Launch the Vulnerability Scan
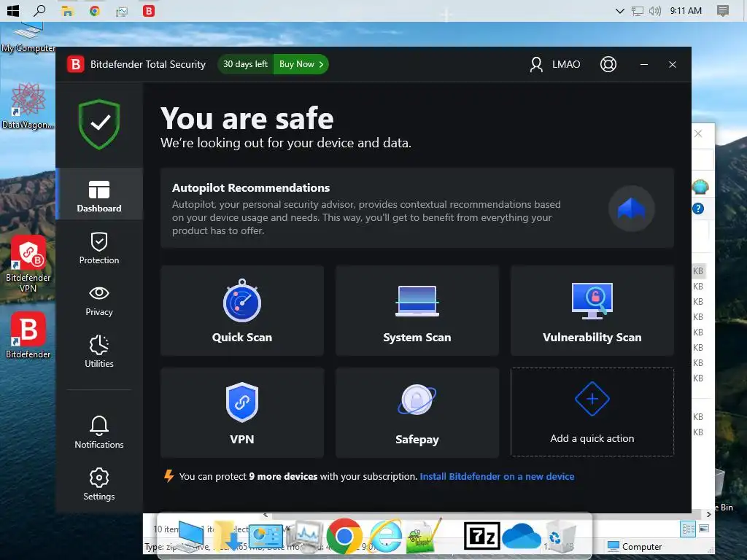The height and width of the screenshot is (560, 747). (x=592, y=311)
